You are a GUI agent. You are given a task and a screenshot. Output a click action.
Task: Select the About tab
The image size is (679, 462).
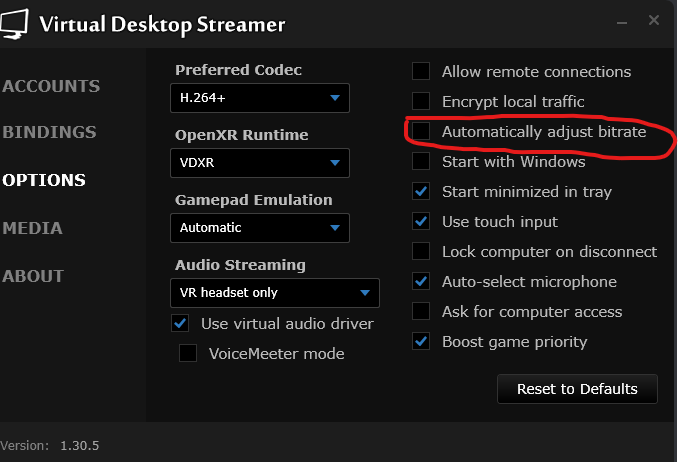click(x=33, y=276)
